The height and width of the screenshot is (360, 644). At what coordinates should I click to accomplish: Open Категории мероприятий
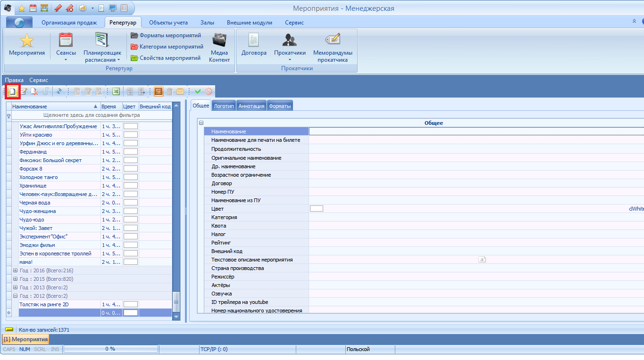(x=167, y=47)
